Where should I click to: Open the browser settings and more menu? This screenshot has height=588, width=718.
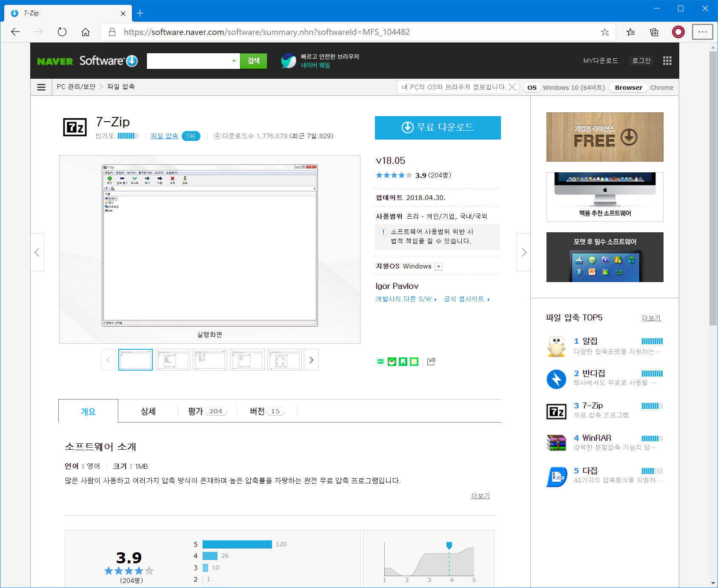coord(702,32)
